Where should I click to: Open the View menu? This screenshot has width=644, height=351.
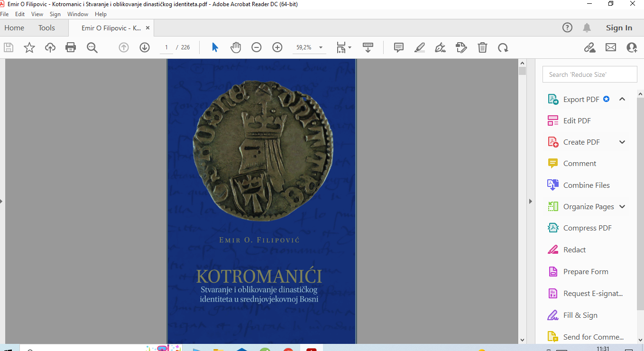(37, 14)
